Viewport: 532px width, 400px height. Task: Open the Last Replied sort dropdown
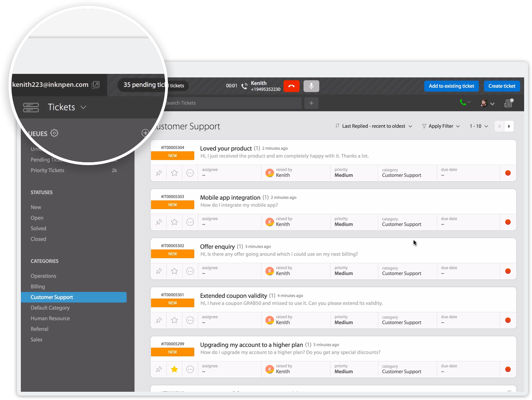pos(374,126)
